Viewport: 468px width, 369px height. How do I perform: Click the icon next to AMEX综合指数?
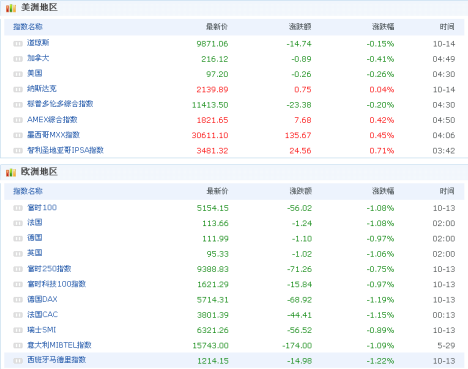click(18, 120)
